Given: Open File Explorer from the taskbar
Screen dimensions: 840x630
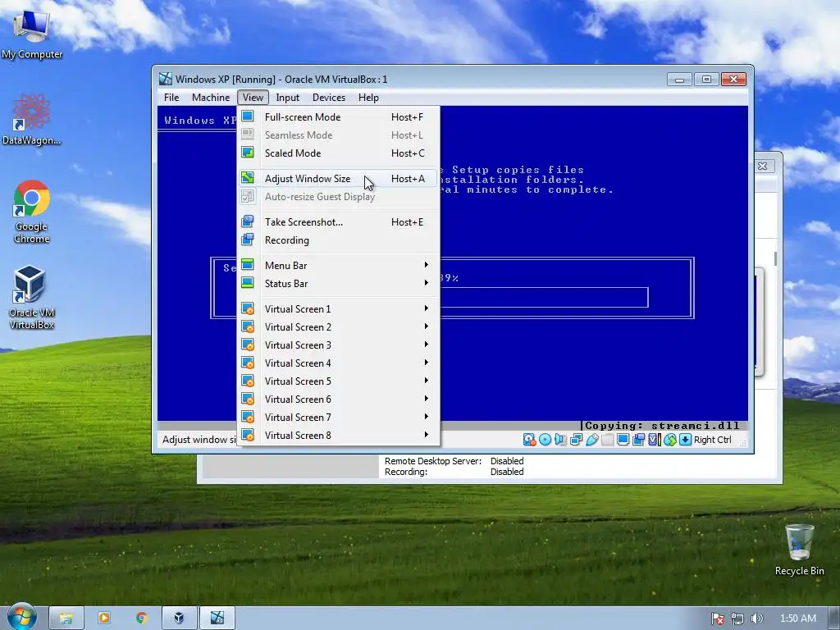Looking at the screenshot, I should point(66,619).
